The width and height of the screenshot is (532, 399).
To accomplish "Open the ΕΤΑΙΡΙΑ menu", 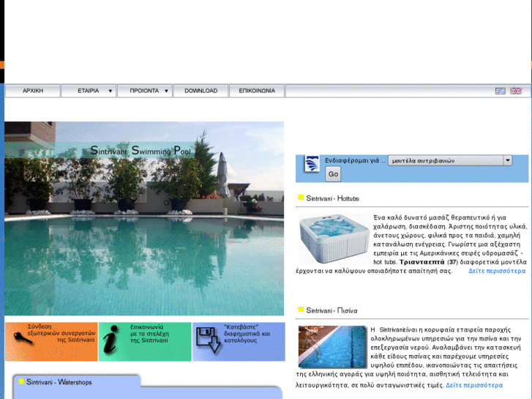I will (x=89, y=91).
